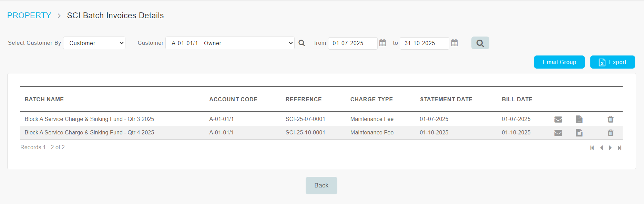Viewport: 644px width, 204px height.
Task: Delete the Qtr 4 2025 invoice row
Action: [611, 133]
